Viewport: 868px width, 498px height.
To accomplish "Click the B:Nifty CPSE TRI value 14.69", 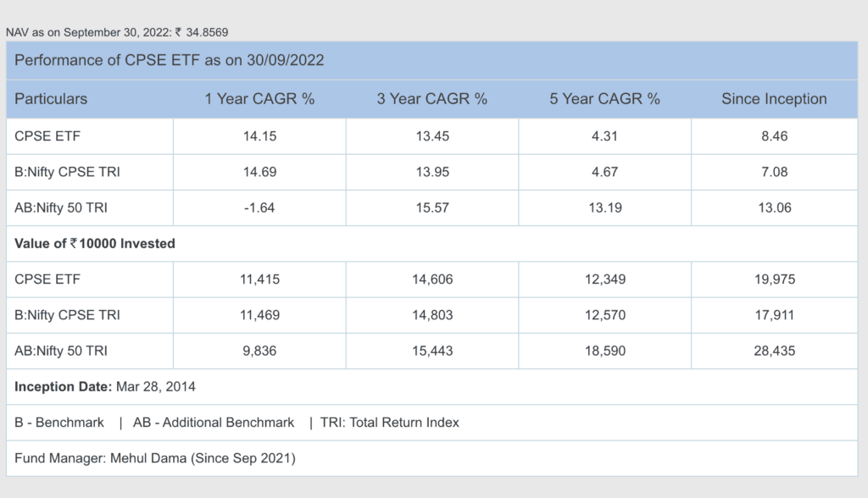I will point(259,172).
